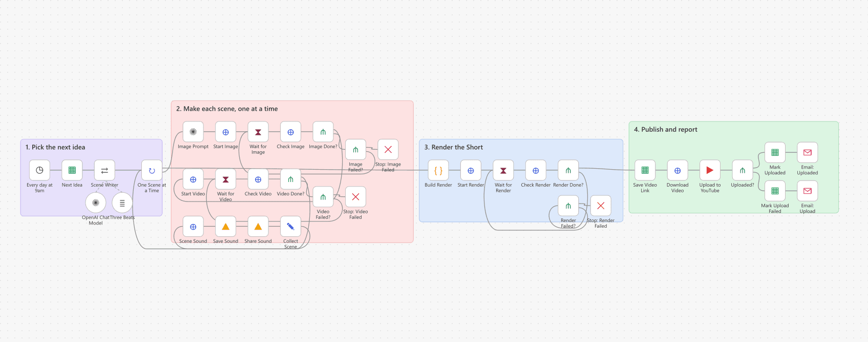
Task: Select the Render Failed? condition node
Action: coord(568,206)
